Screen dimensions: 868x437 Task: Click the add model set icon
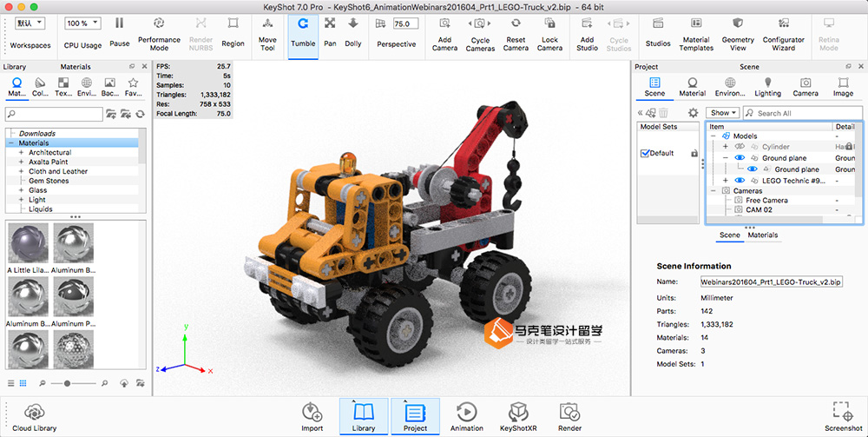click(650, 113)
